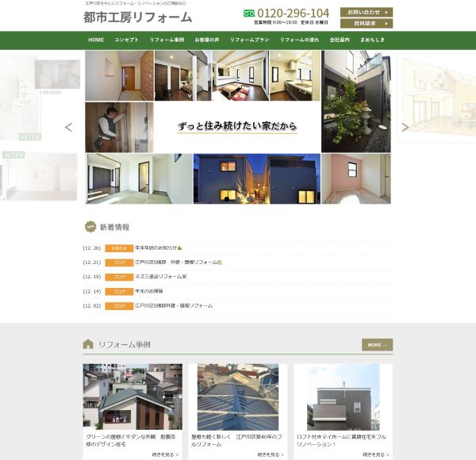Viewport: 476px width, 460px height.
Task: Click the garden courtyard photo in the slider
Action: point(356,102)
